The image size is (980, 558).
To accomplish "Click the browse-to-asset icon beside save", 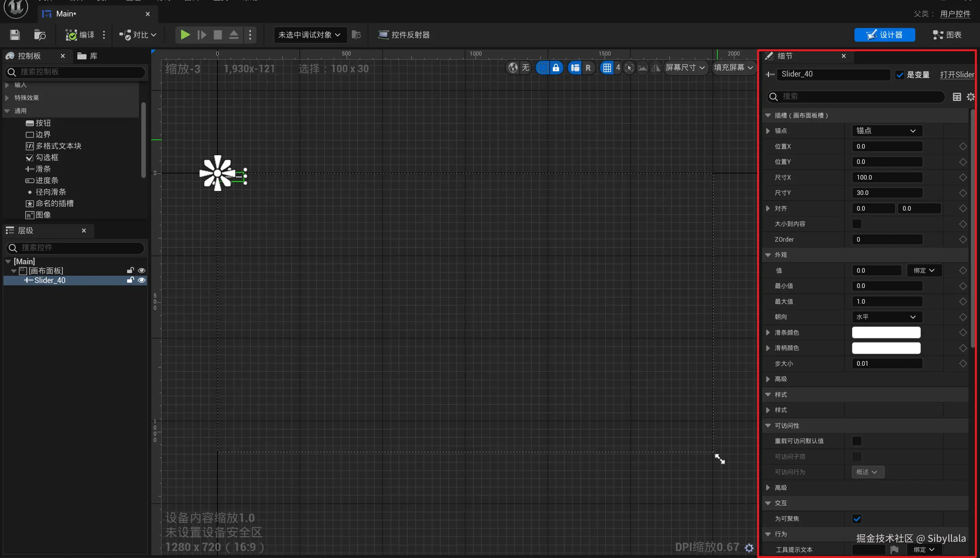I will click(x=40, y=35).
